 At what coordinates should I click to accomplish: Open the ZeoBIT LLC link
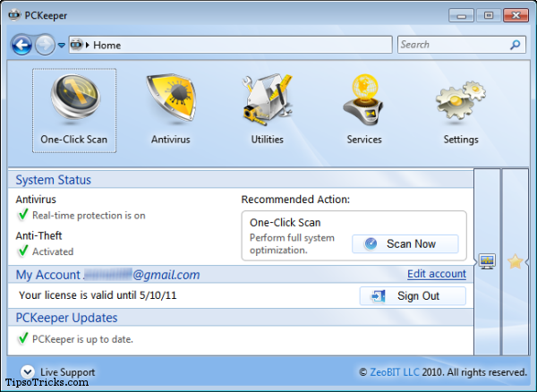(395, 372)
